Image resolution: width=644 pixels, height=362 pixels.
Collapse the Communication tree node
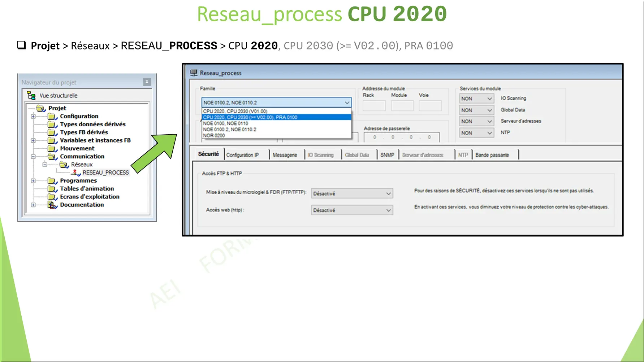pyautogui.click(x=33, y=156)
